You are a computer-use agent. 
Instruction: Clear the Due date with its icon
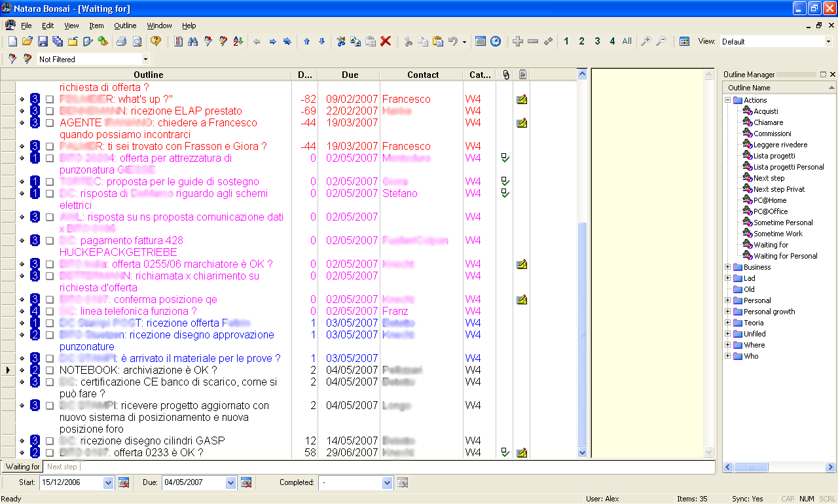[246, 483]
